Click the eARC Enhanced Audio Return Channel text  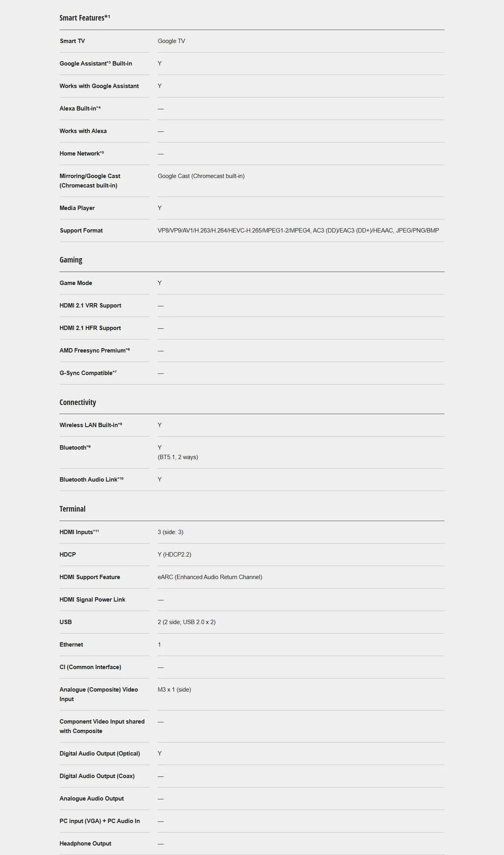point(210,578)
